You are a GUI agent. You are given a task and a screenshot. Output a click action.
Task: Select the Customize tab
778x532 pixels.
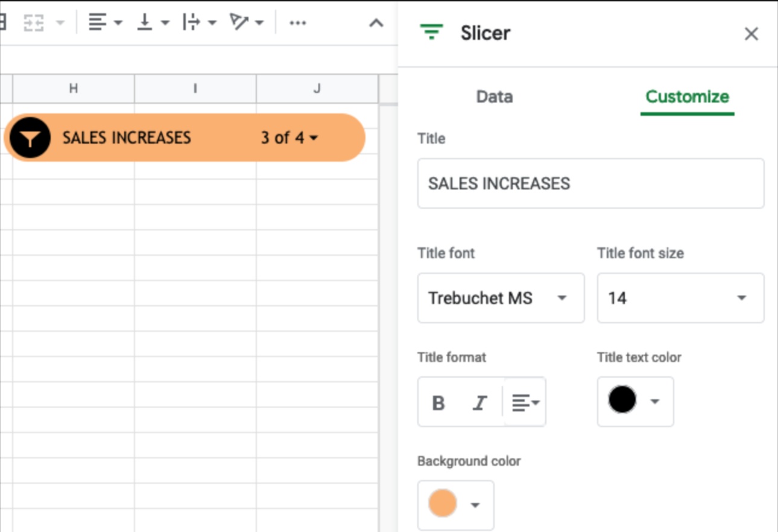(x=687, y=97)
